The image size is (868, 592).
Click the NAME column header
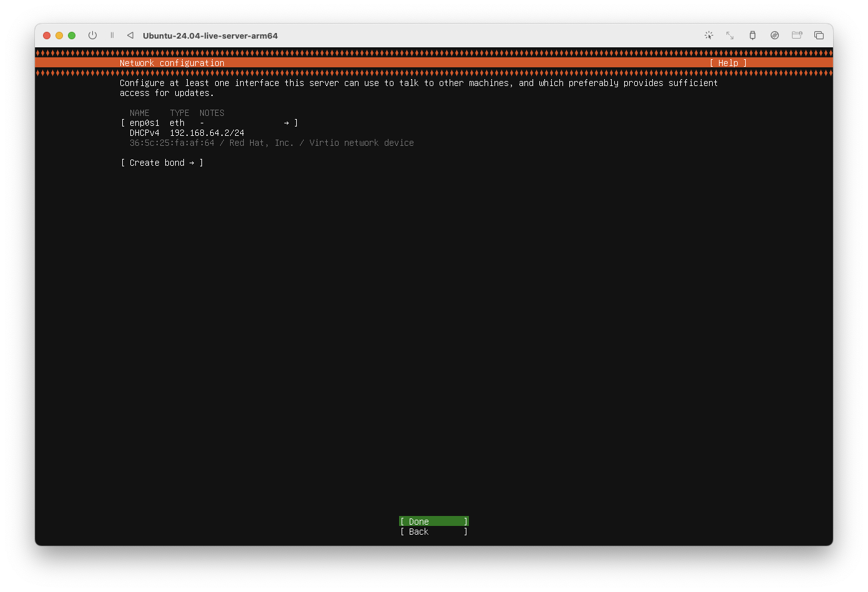tap(140, 113)
